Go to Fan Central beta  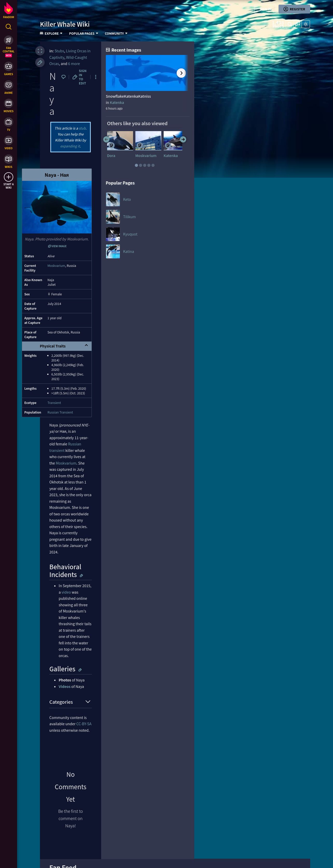pos(9,46)
